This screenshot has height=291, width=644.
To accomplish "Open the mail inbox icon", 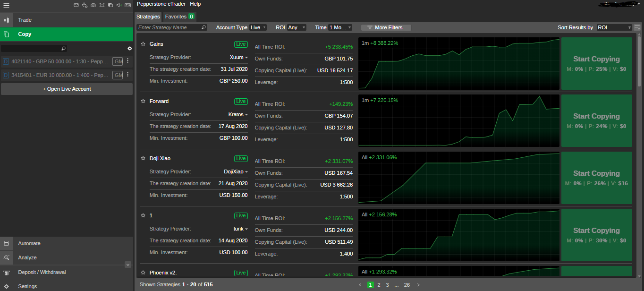I will [76, 5].
